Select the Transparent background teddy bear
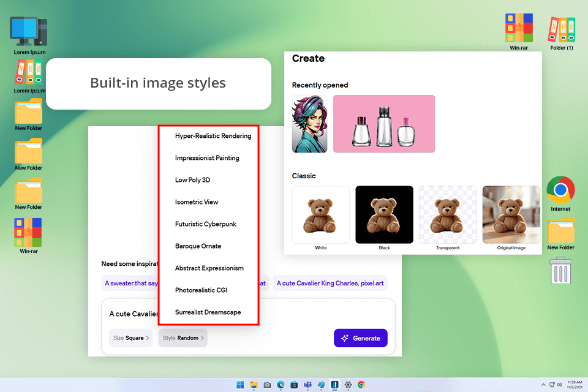This screenshot has width=588, height=392. [x=448, y=215]
